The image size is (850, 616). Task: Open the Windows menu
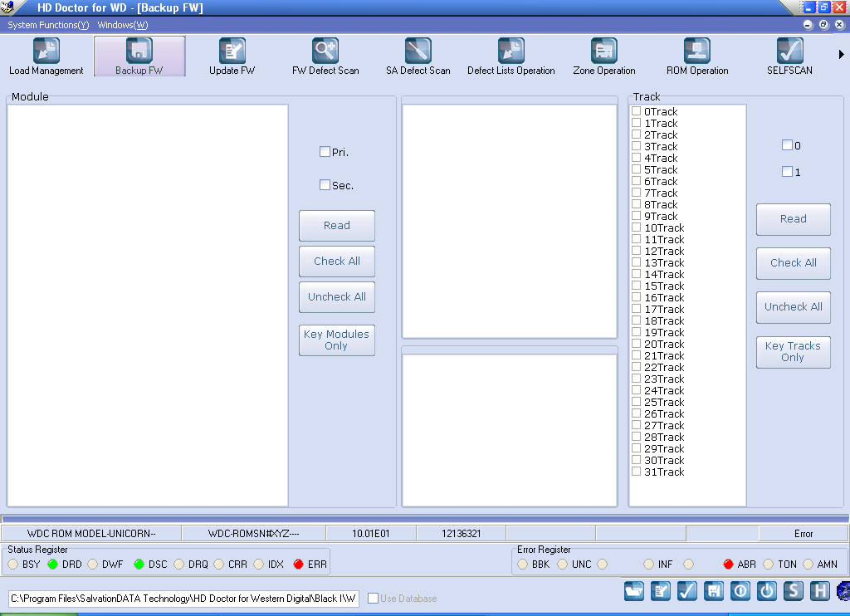123,25
